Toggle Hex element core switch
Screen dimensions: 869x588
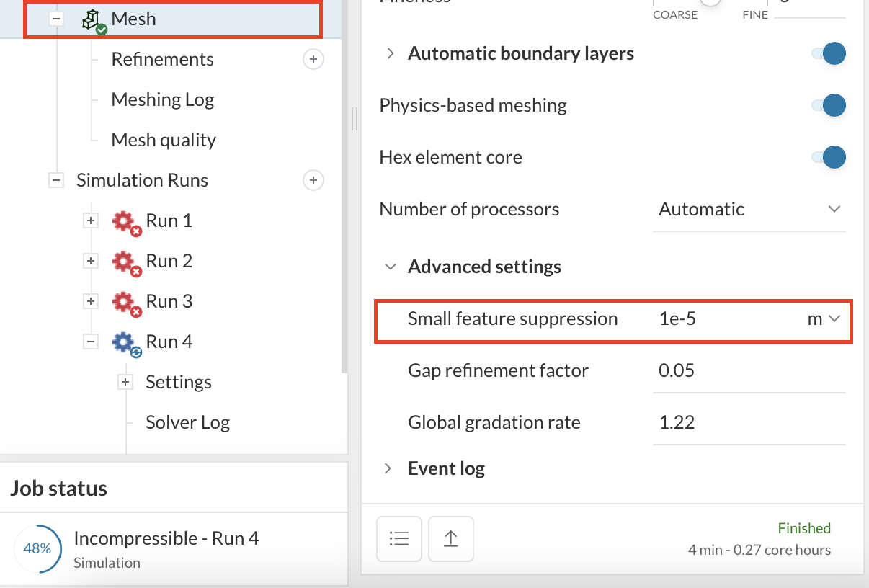pos(829,158)
